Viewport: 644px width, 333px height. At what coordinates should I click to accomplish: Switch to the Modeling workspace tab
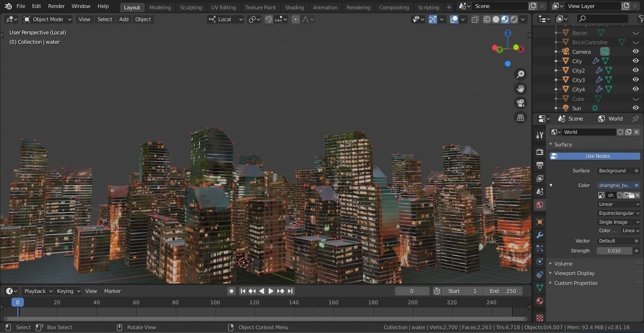160,7
